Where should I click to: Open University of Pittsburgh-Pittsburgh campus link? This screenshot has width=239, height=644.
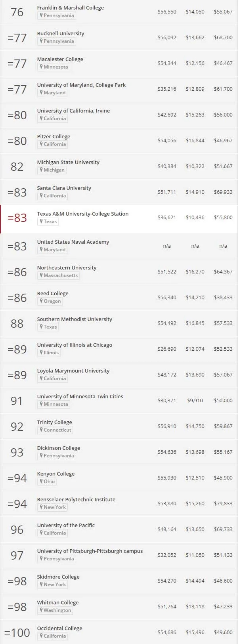(90, 551)
